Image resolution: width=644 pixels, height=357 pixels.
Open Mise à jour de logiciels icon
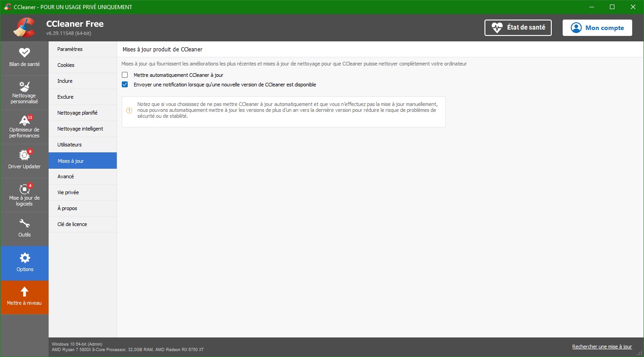coord(25,189)
